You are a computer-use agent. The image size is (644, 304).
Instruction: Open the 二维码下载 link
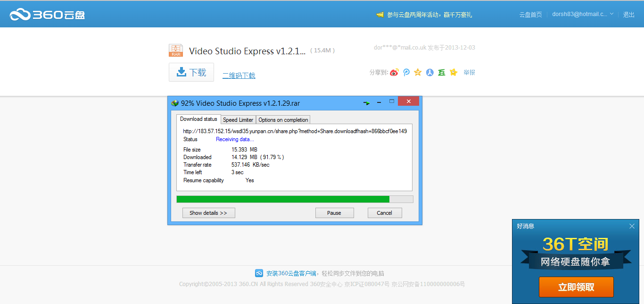239,76
